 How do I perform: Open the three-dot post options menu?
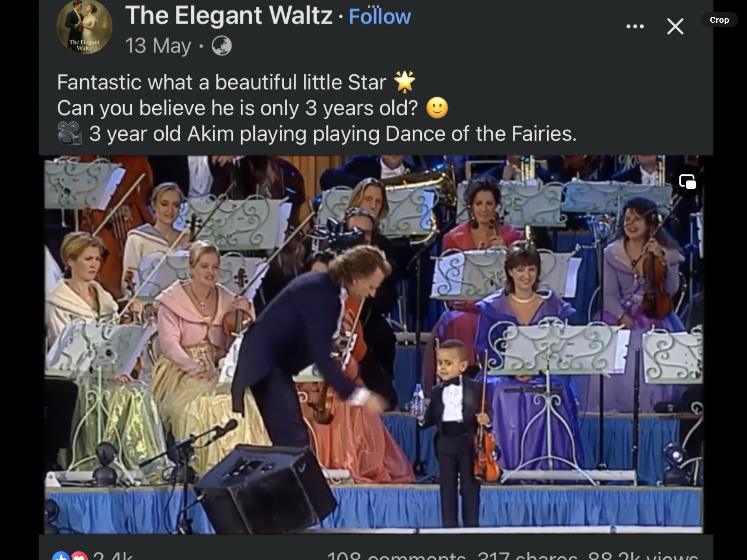click(635, 26)
